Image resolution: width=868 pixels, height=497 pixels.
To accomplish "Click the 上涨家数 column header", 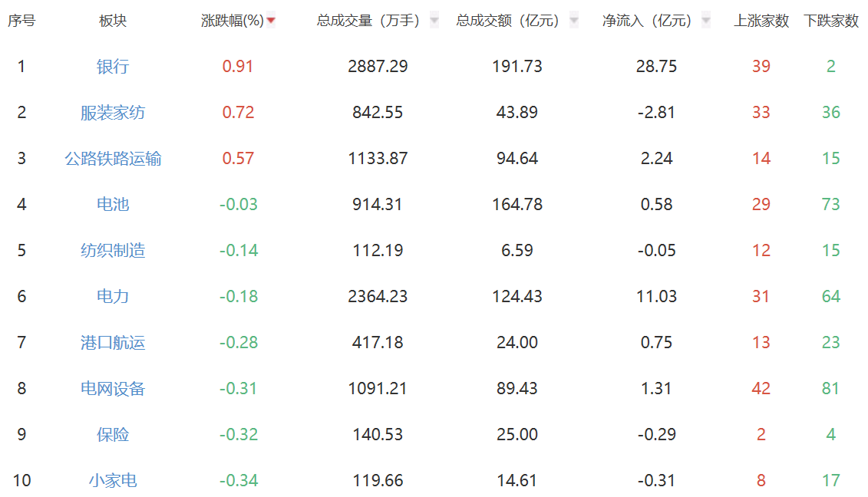I will pyautogui.click(x=761, y=21).
